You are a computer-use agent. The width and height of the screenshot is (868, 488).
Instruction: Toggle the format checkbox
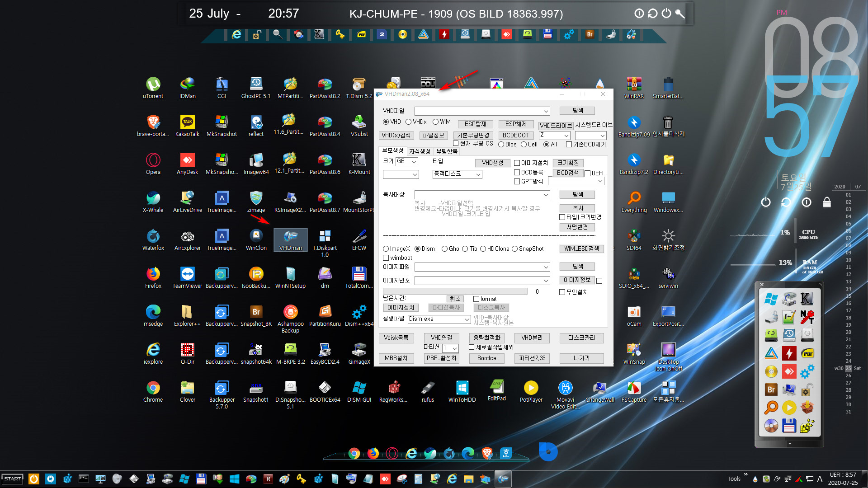[476, 299]
